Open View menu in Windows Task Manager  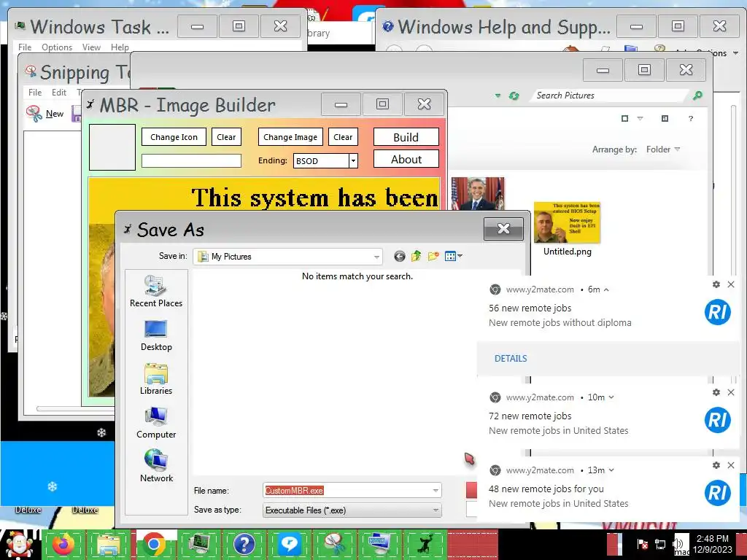91,47
